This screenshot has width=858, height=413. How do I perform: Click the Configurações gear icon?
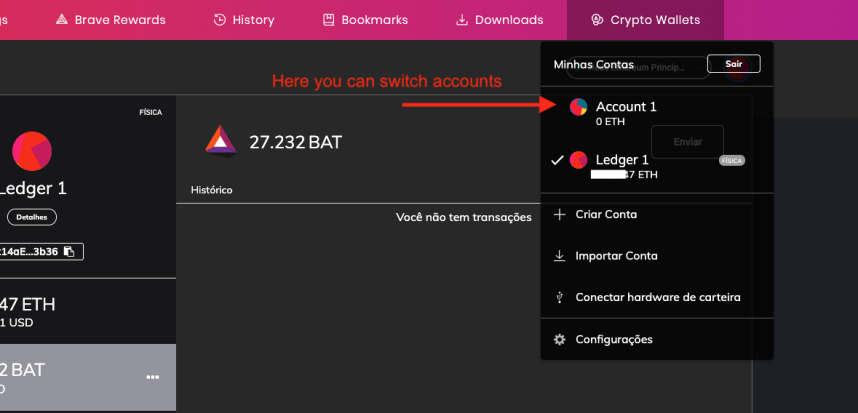pos(559,340)
